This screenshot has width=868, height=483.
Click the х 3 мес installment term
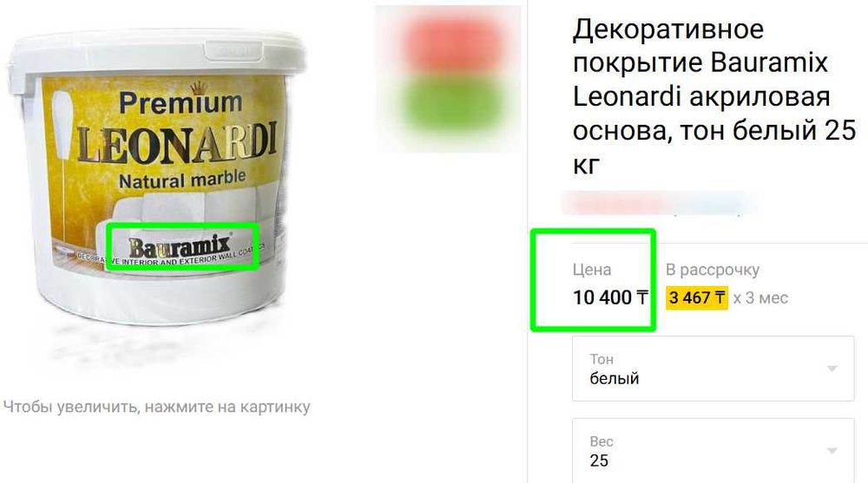point(760,298)
